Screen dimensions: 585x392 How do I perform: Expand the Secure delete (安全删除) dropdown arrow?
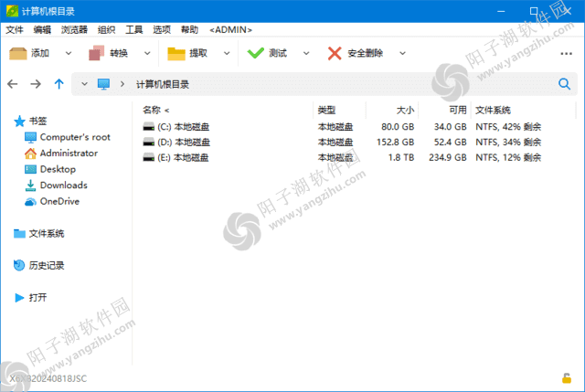[402, 53]
